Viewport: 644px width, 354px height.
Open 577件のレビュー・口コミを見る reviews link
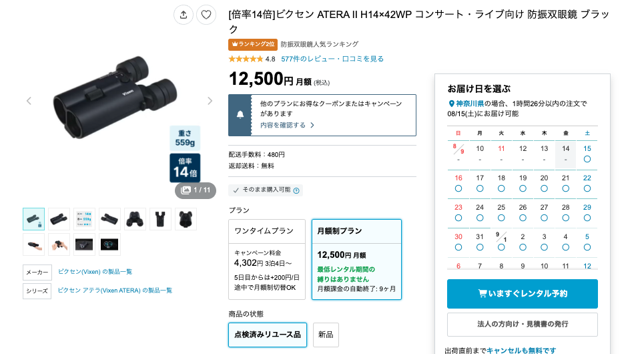(x=332, y=59)
